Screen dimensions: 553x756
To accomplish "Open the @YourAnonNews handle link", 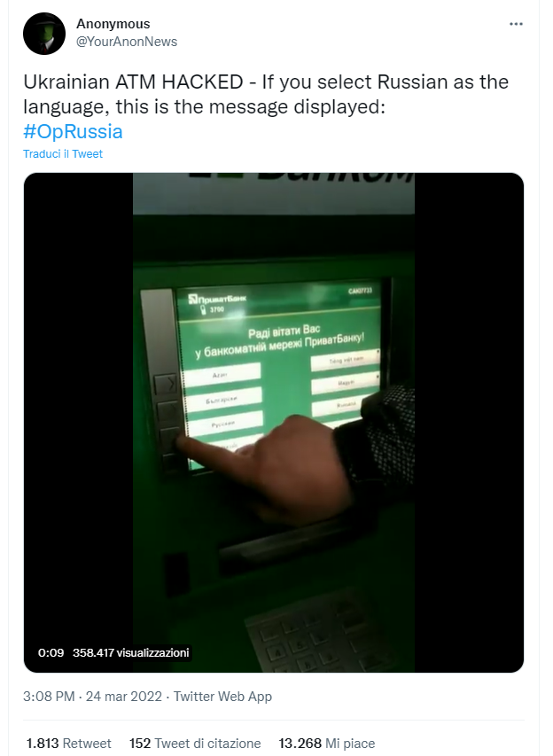I will 127,42.
